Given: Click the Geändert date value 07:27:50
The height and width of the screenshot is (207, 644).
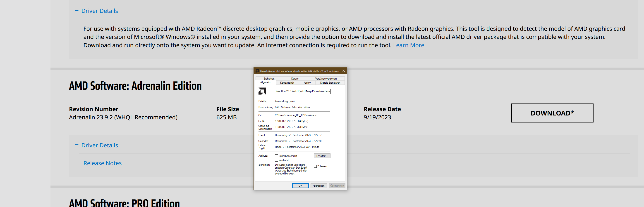Looking at the screenshot, I should tap(298, 141).
